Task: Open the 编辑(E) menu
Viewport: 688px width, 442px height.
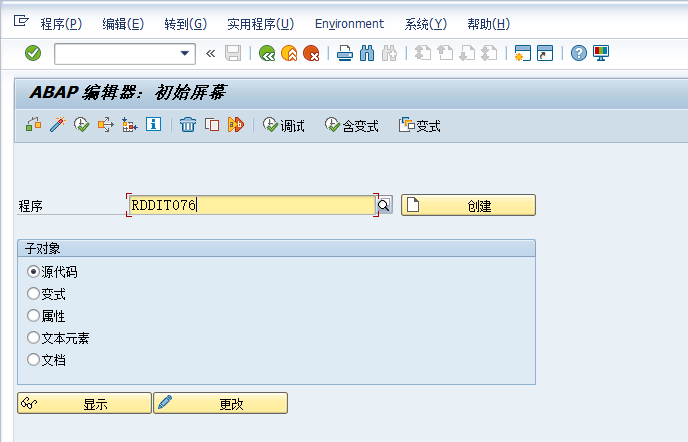Action: pos(123,24)
